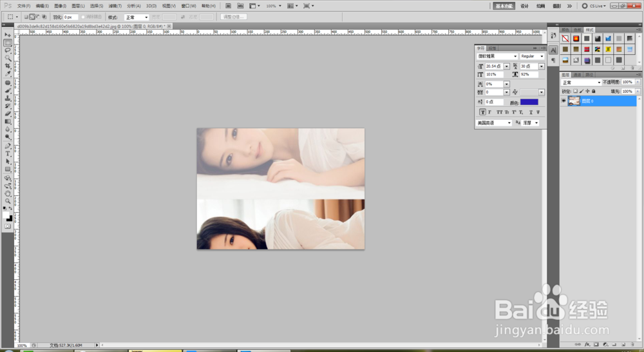Screen dimensions: 644x352
Task: Click the 基本功能 workspace button
Action: [504, 6]
